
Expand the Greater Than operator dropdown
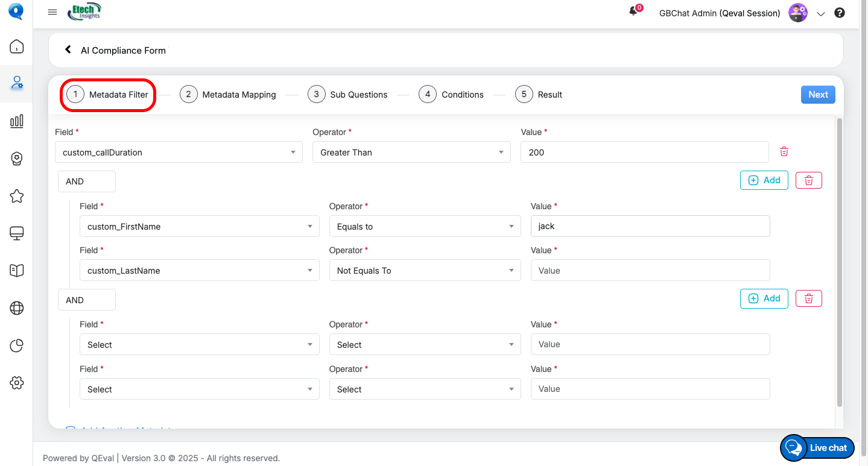pyautogui.click(x=411, y=153)
